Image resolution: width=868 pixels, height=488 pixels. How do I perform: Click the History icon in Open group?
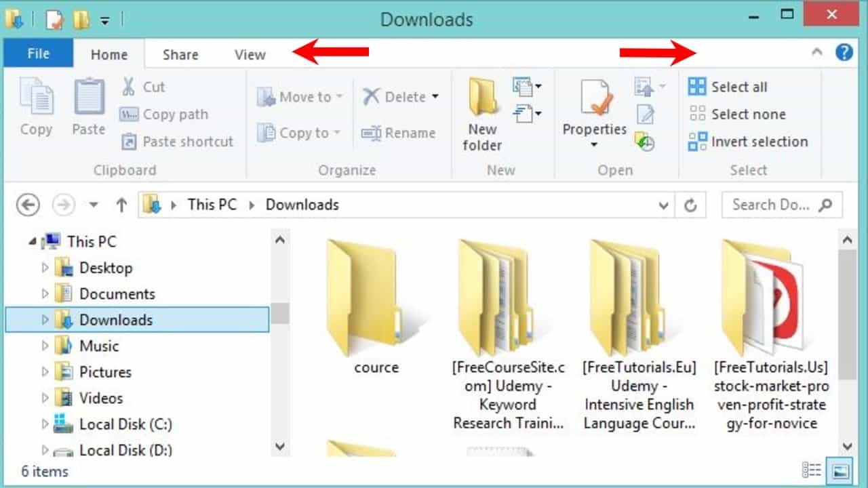click(x=644, y=142)
